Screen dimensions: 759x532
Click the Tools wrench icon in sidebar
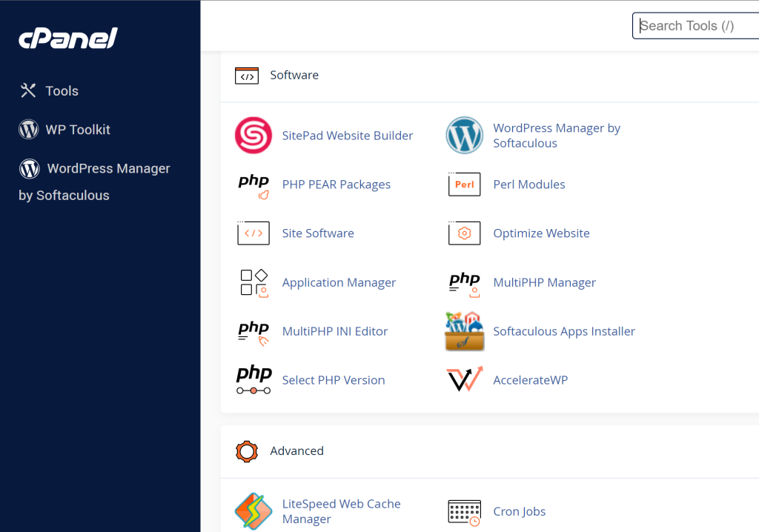(28, 90)
